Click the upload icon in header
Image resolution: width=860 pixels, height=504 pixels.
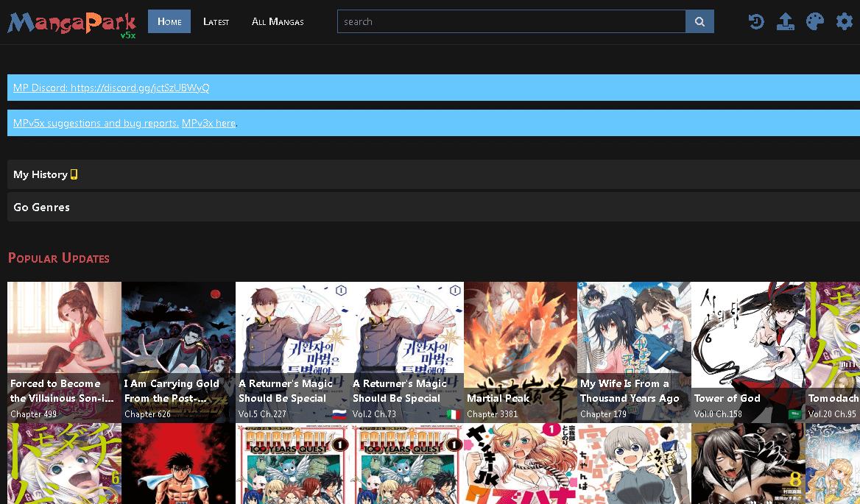(x=786, y=21)
